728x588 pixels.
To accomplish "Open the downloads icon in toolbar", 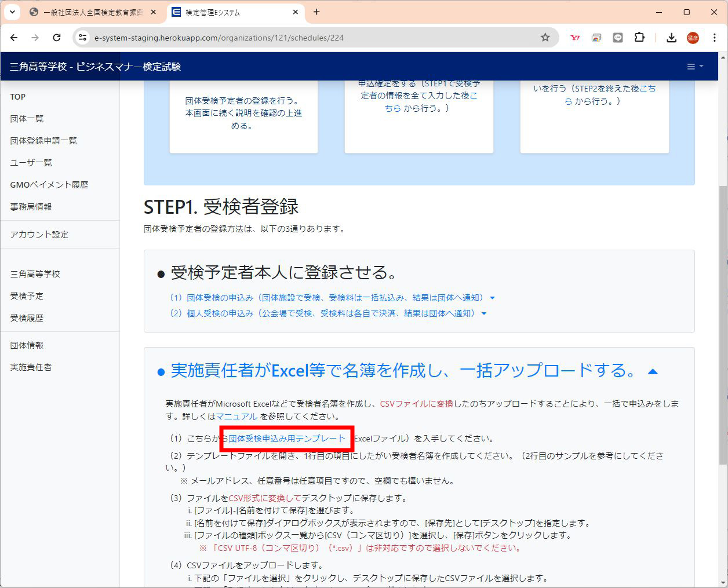I will pos(671,38).
